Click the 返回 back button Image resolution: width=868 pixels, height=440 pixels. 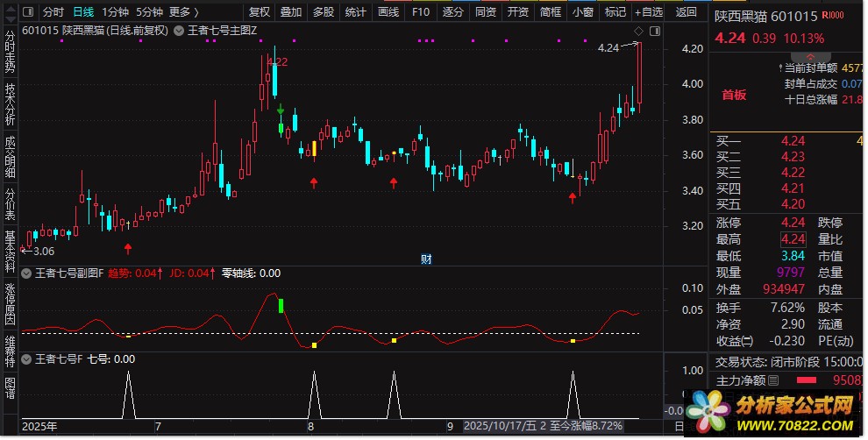(687, 11)
